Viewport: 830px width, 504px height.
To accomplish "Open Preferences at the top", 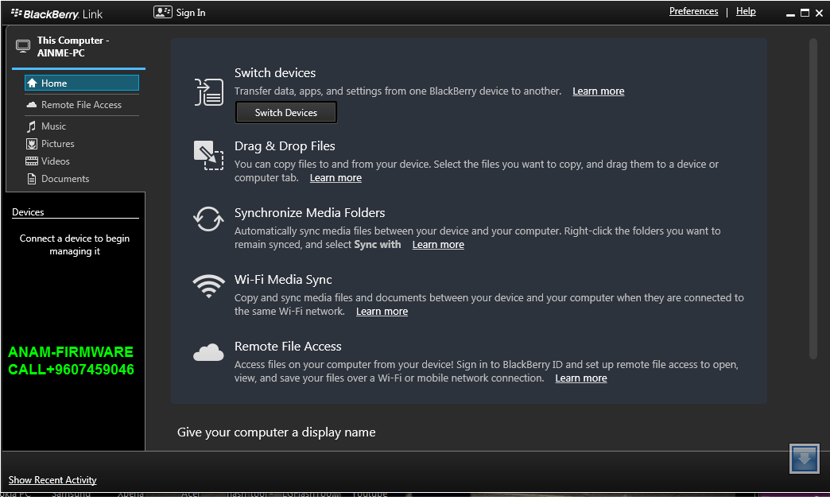I will [x=693, y=11].
